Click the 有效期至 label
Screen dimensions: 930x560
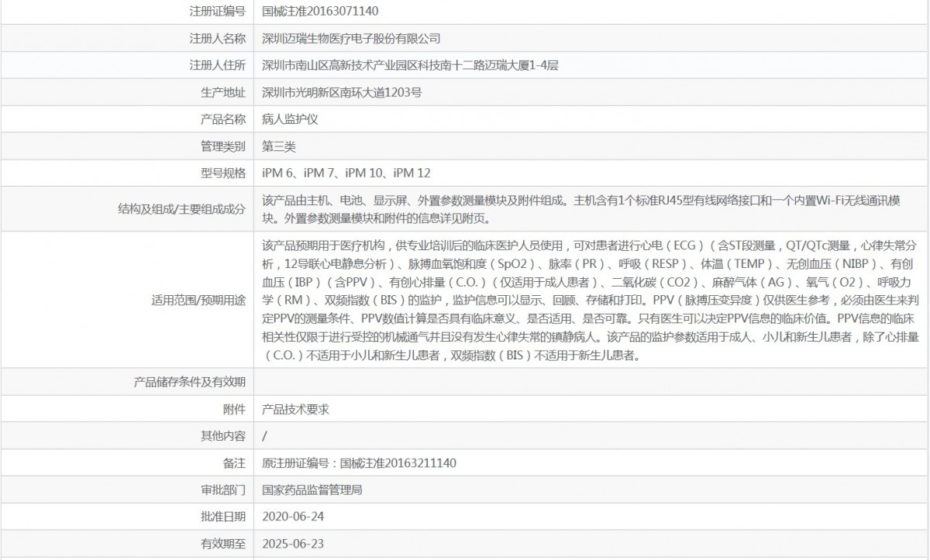(x=223, y=544)
